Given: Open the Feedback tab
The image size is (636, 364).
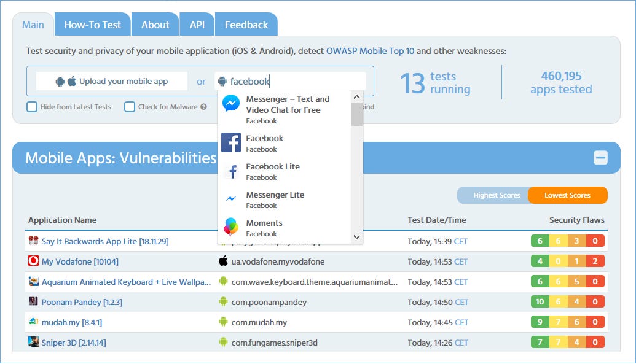Looking at the screenshot, I should coord(246,25).
